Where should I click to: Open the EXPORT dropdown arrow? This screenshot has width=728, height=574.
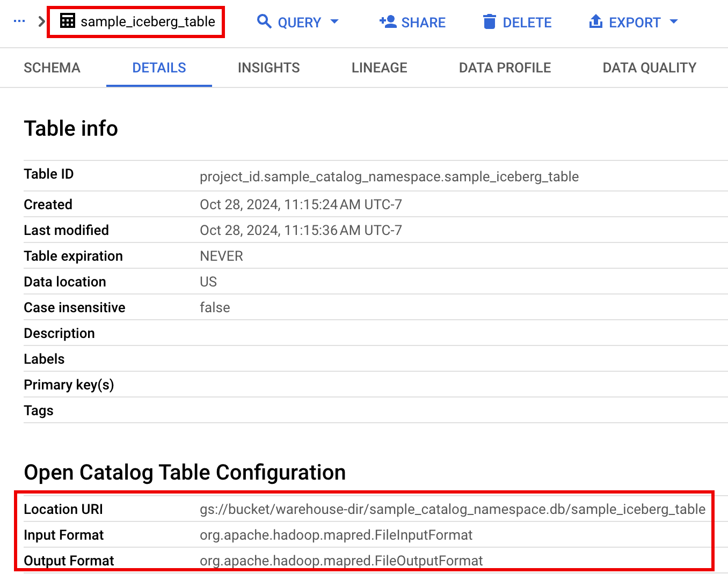pos(674,23)
